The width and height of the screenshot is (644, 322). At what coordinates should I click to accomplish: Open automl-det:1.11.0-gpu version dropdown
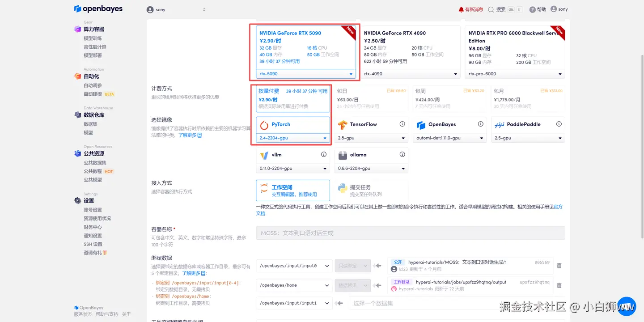tap(450, 138)
